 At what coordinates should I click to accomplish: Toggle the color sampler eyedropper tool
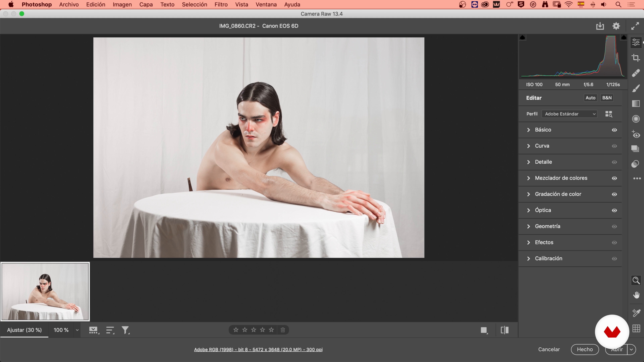click(636, 313)
